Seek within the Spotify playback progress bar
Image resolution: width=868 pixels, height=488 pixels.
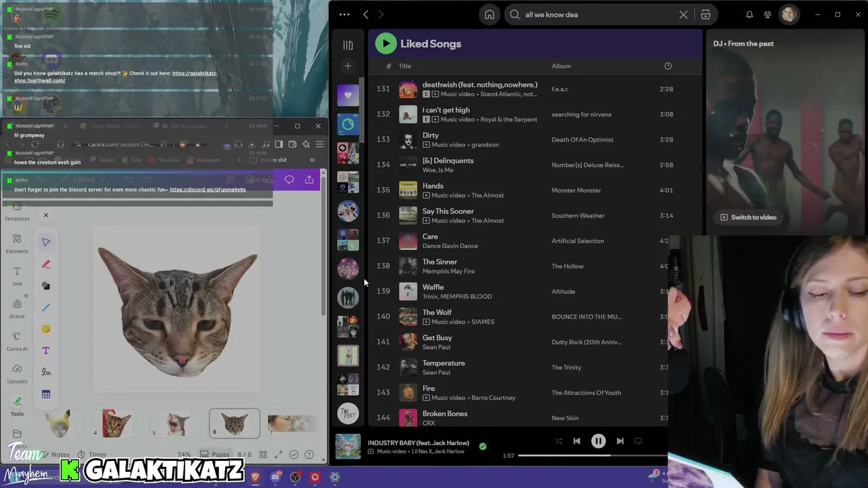(x=591, y=455)
